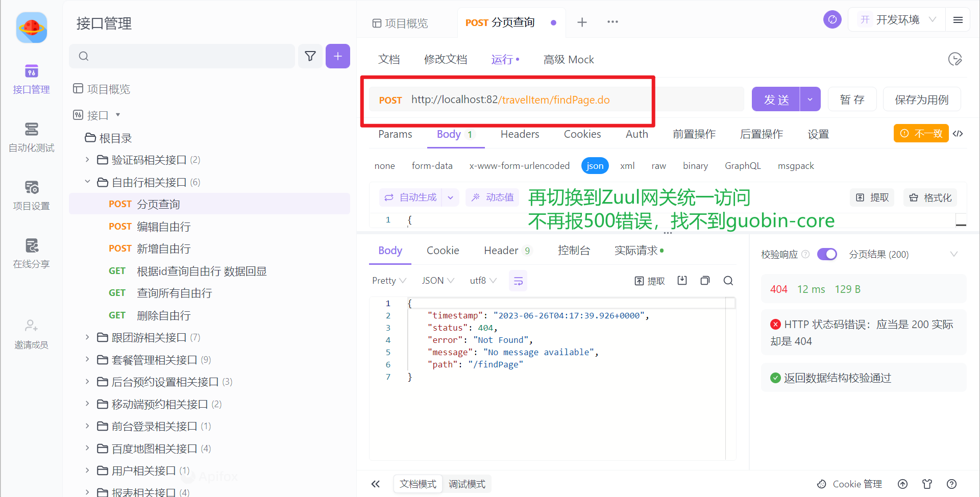
Task: Open the 开发环境 environment dropdown
Action: click(897, 20)
